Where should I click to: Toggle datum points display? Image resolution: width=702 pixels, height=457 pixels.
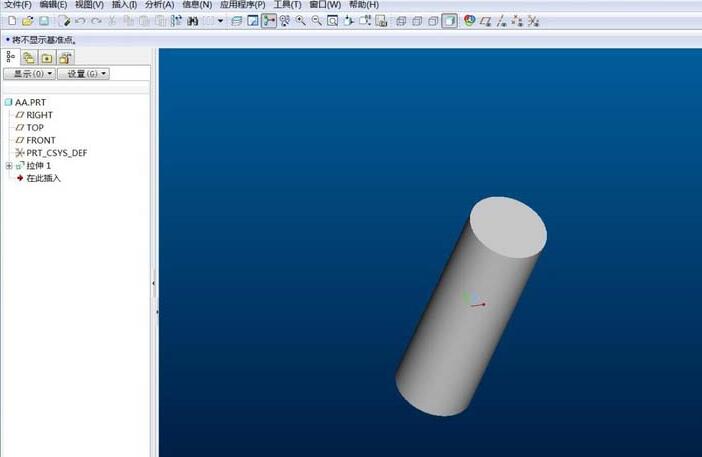517,21
